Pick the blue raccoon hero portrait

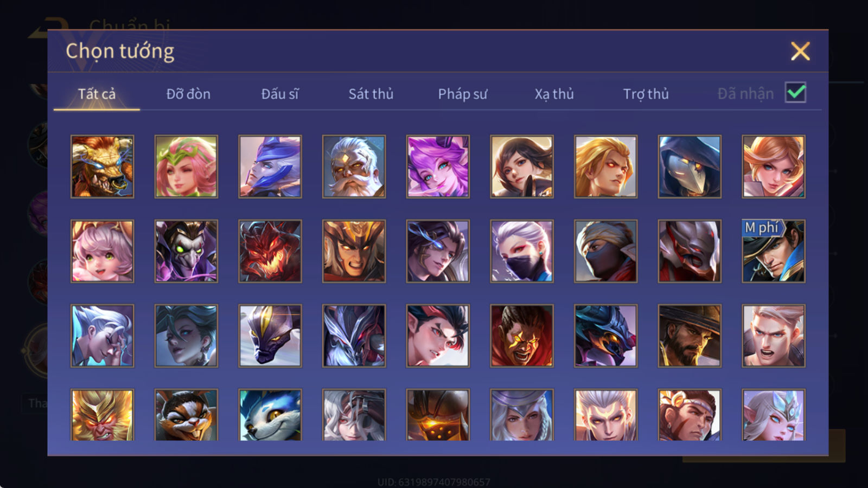270,415
